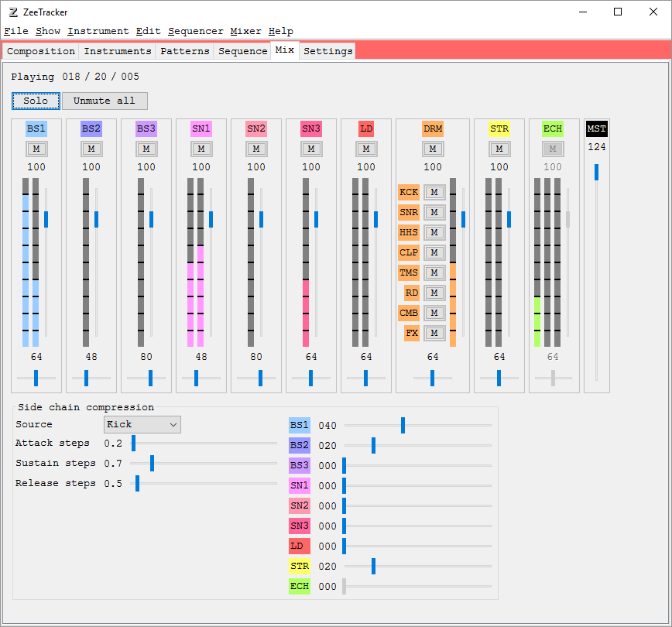
Task: Mute the TMS drum part
Action: point(434,272)
